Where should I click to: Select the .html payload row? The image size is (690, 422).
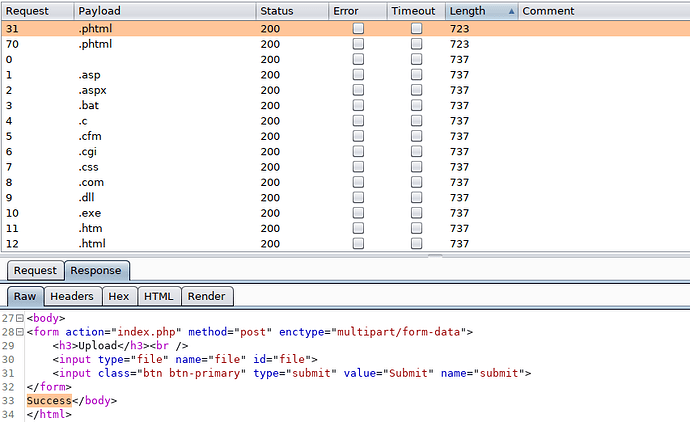pos(346,243)
